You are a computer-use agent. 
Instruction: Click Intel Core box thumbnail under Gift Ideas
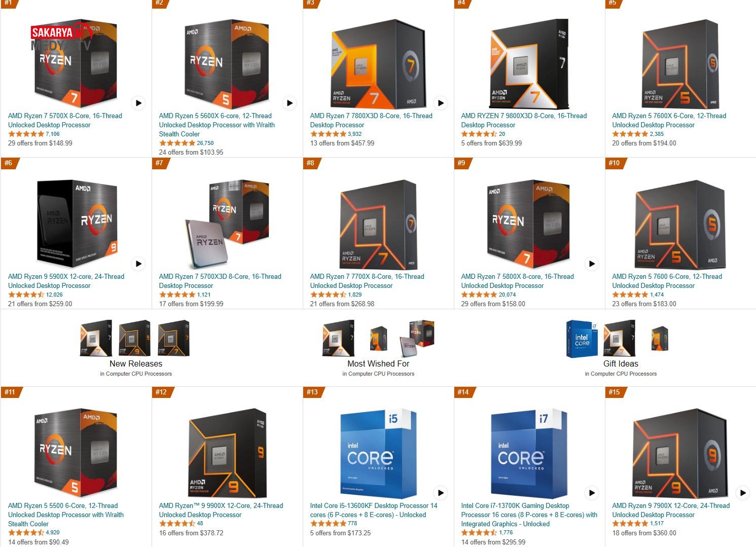pos(582,339)
